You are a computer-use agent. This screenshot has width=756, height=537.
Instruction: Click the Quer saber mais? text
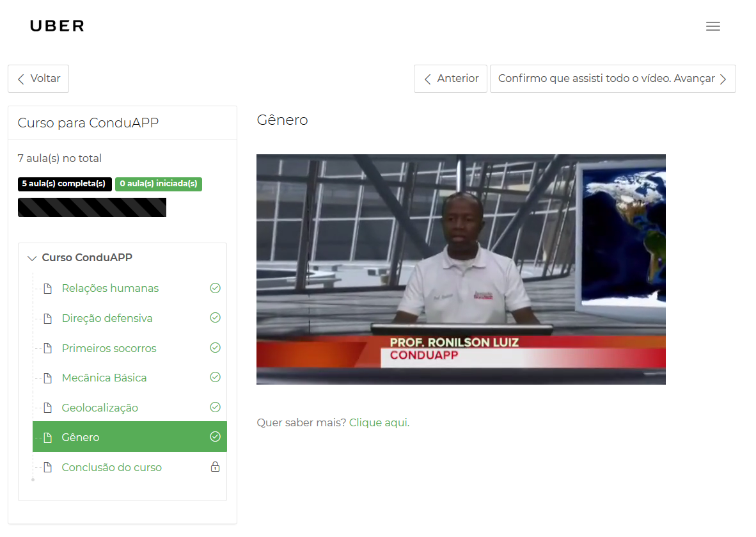[301, 422]
